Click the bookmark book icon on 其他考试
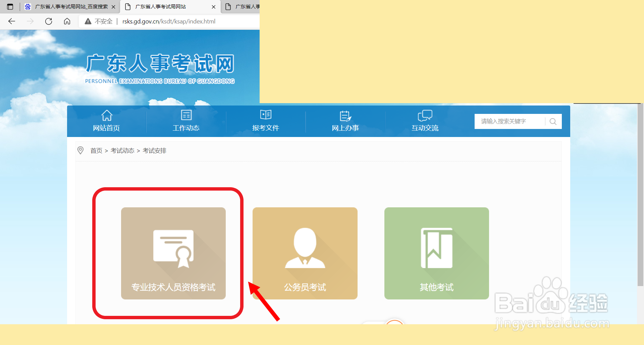The image size is (644, 345). click(x=437, y=248)
